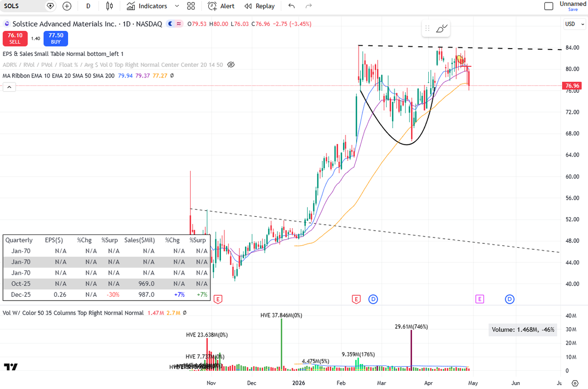Screen dimensions: 588x389
Task: Click the purple upcoming earnings E marker
Action: click(480, 298)
